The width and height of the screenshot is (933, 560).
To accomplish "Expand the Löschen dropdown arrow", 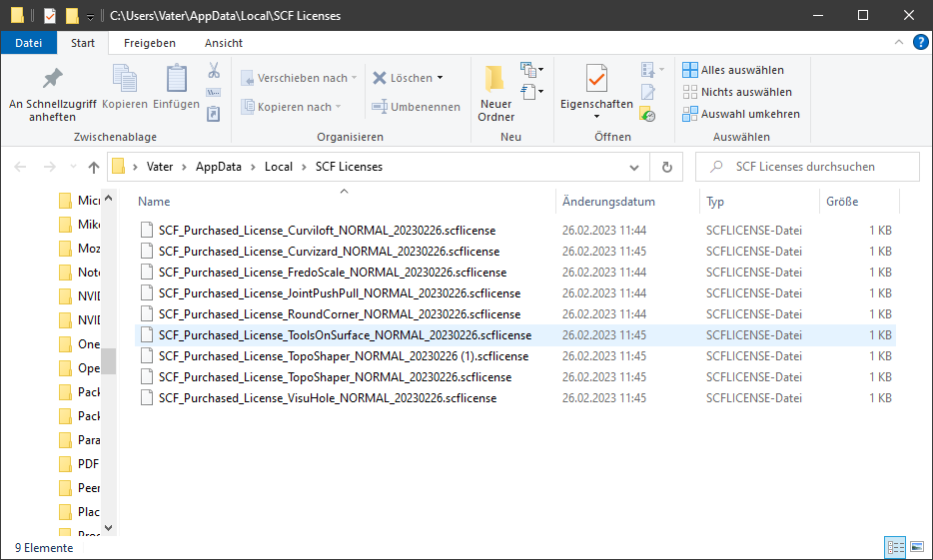I will click(440, 78).
